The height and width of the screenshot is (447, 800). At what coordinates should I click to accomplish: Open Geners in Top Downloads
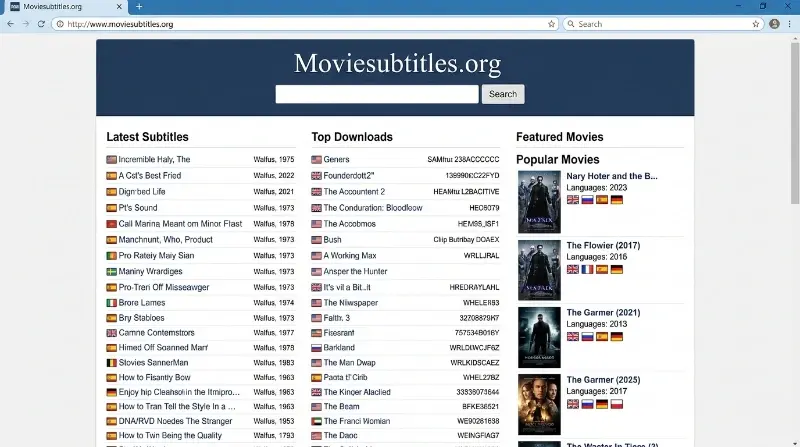click(x=336, y=159)
